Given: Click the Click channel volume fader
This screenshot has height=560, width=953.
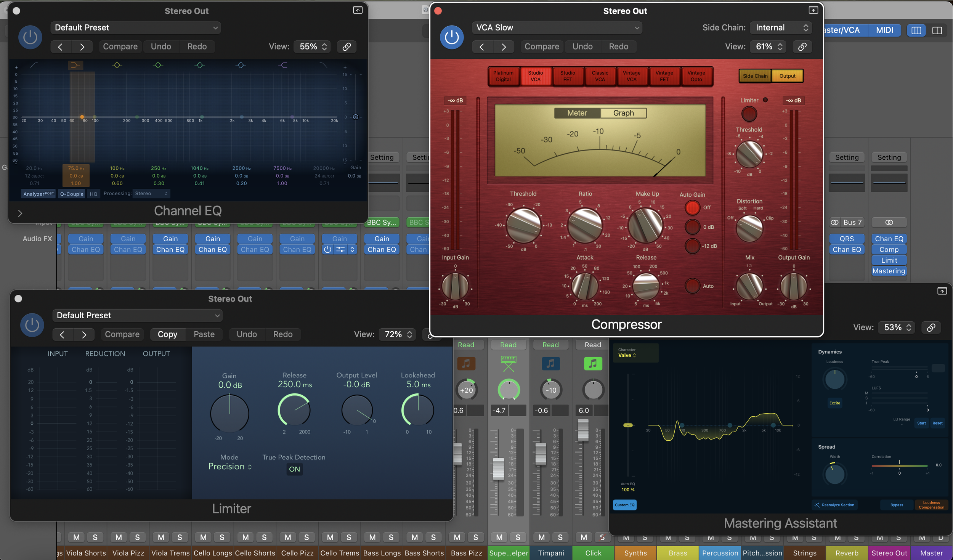Looking at the screenshot, I should 583,430.
